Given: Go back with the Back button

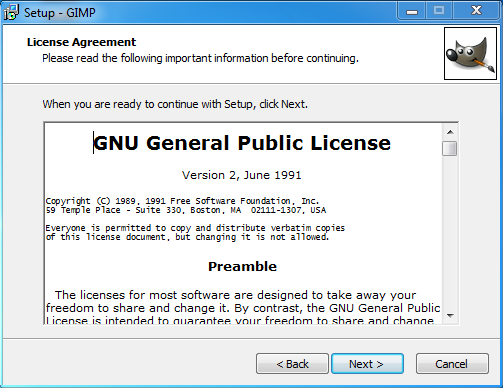Looking at the screenshot, I should click(x=292, y=364).
